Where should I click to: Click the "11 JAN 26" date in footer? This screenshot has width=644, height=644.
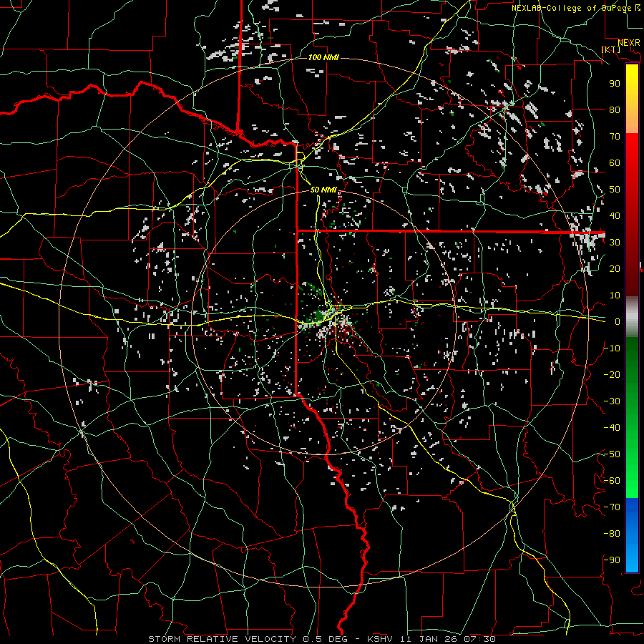429,639
